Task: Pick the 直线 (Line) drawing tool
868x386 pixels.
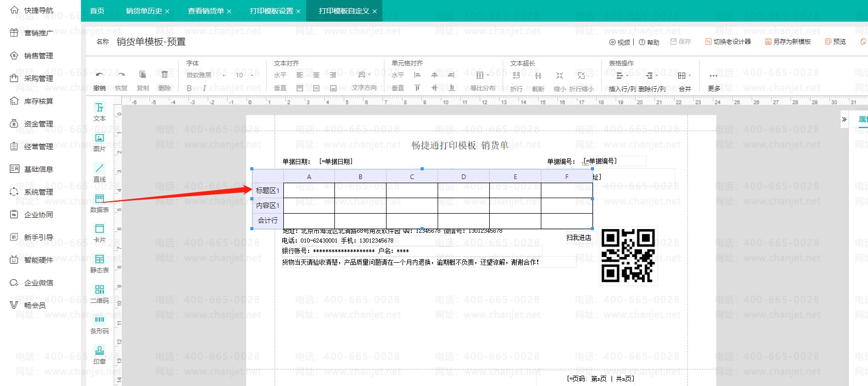Action: pyautogui.click(x=100, y=172)
